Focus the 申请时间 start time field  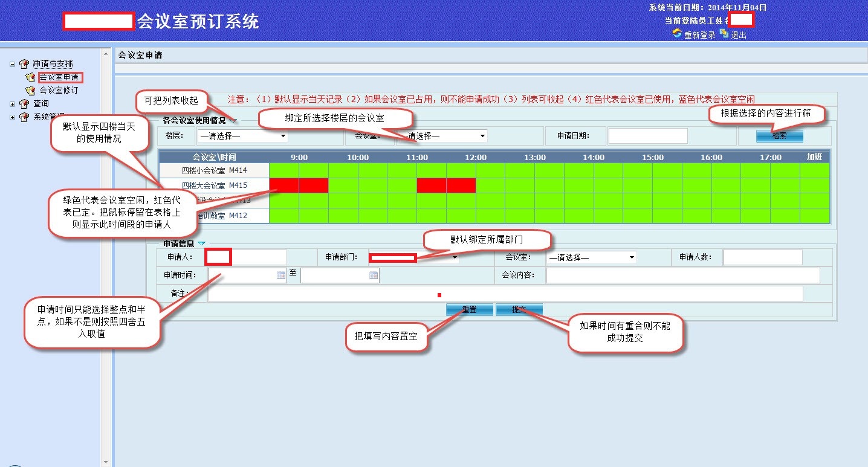247,275
